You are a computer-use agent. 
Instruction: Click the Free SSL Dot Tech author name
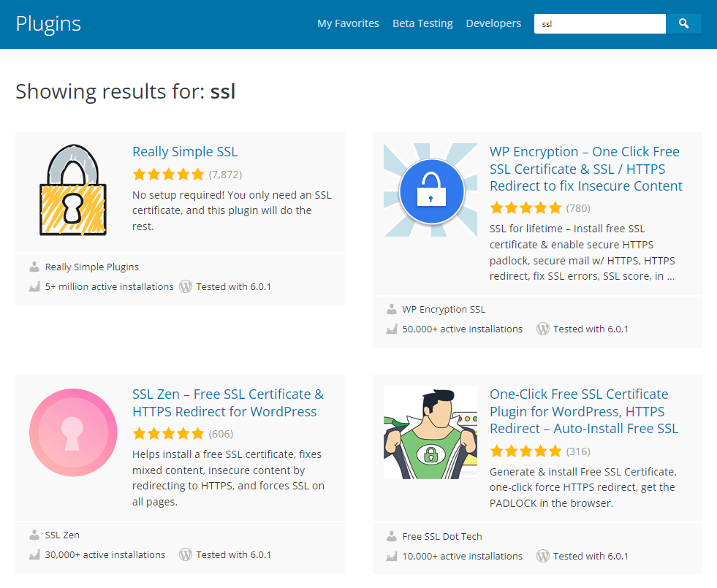tap(442, 536)
